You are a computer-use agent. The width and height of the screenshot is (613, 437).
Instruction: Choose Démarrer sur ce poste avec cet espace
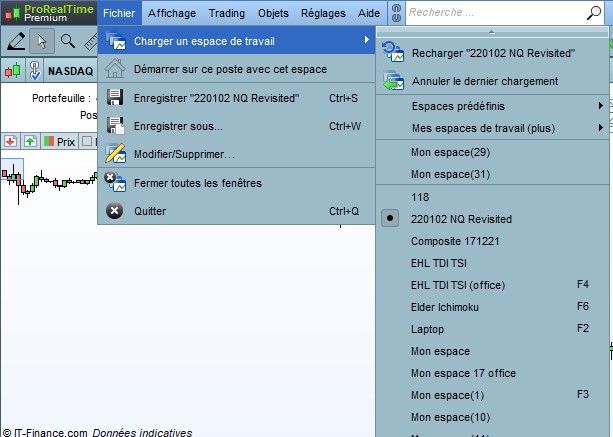click(x=236, y=69)
